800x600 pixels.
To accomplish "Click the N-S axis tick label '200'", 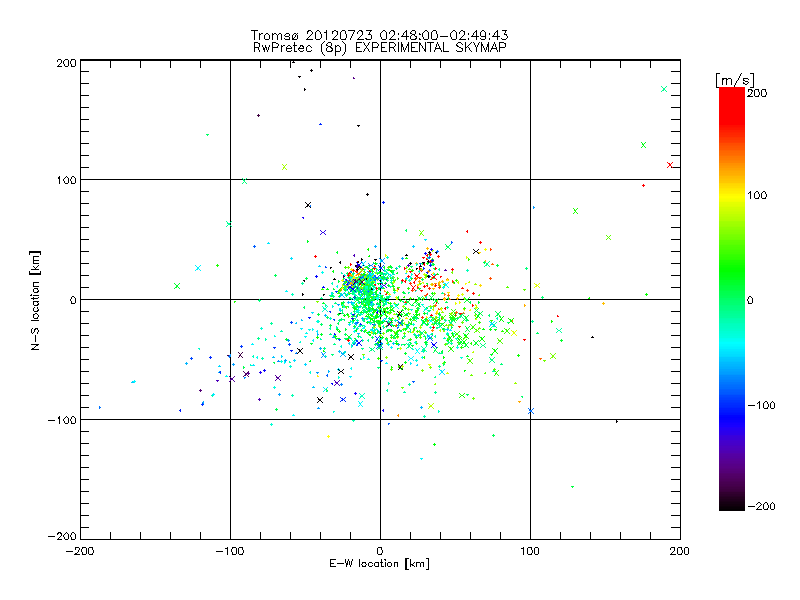I will click(x=66, y=63).
